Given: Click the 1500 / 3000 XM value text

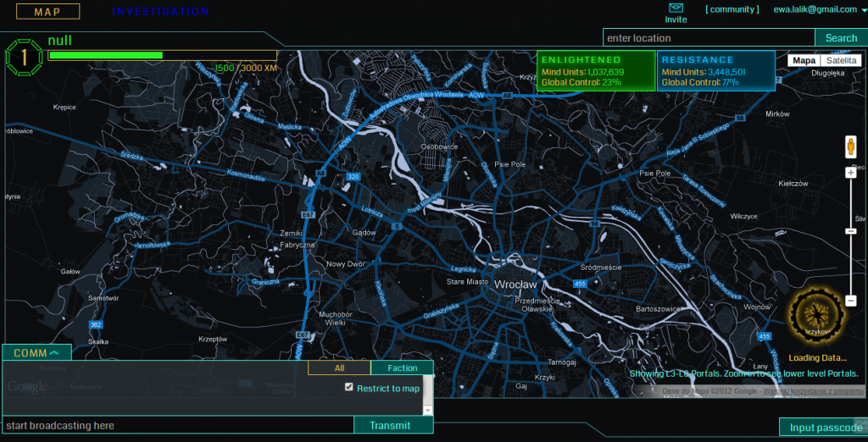Looking at the screenshot, I should point(246,68).
